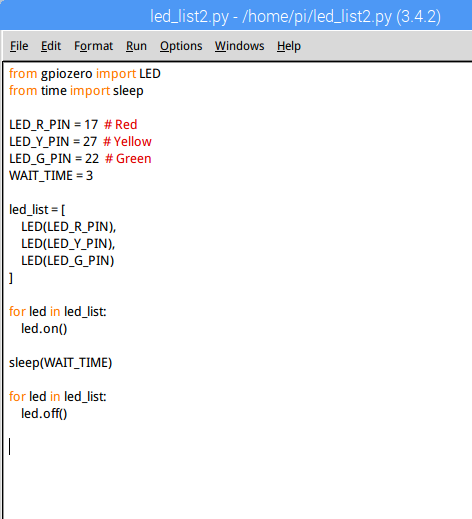The width and height of the screenshot is (472, 519).
Task: Click the led_list2.py window title bar
Action: point(295,16)
